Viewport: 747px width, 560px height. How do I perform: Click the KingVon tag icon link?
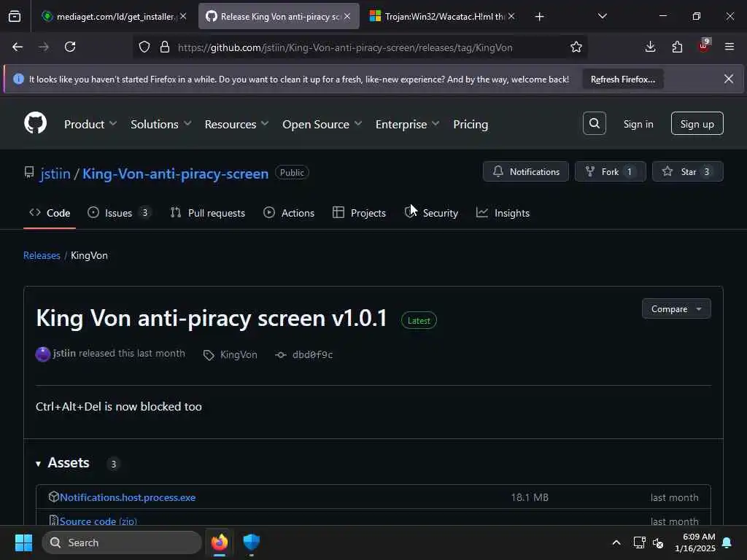[x=230, y=355]
